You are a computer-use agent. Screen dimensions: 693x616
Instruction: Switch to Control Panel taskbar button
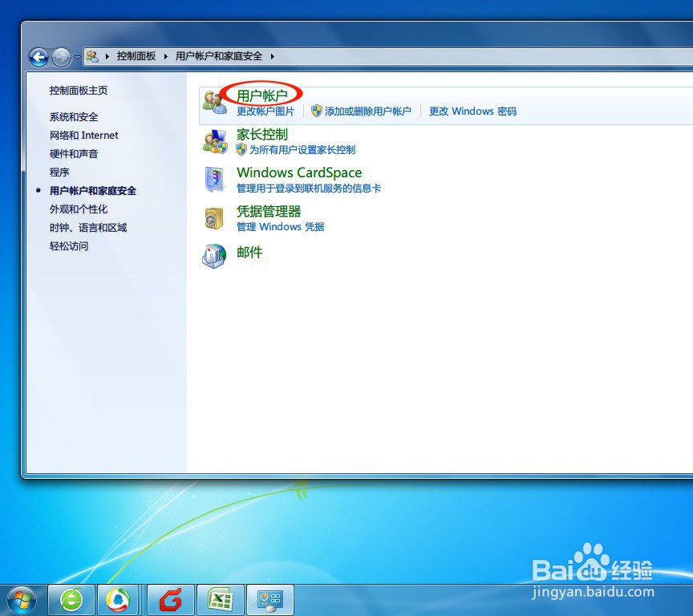click(x=270, y=600)
